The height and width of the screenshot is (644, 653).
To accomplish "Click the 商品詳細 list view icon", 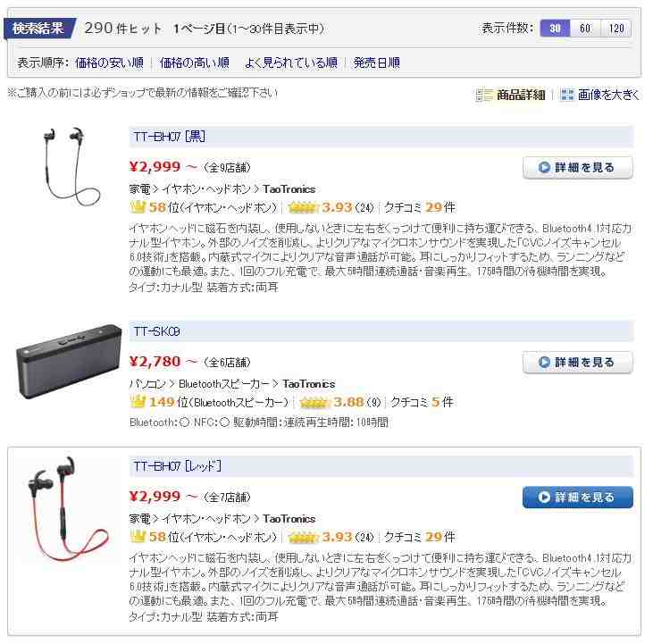I will tap(484, 95).
